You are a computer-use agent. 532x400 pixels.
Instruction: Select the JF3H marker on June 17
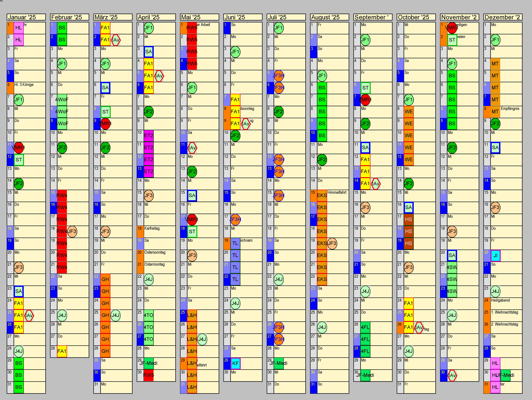pos(235,219)
